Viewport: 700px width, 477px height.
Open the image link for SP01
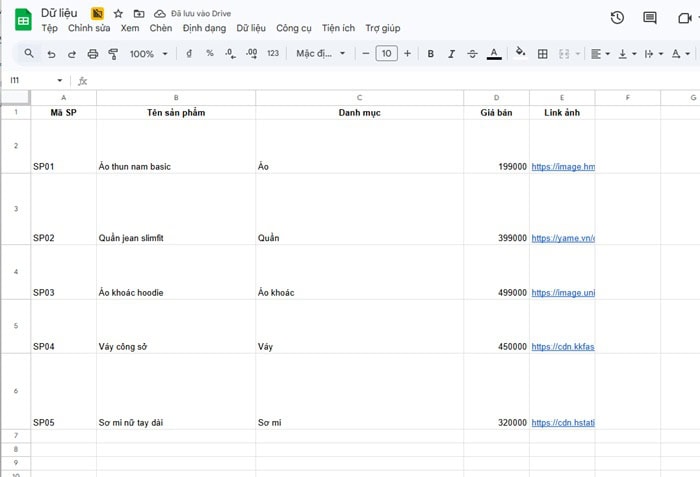click(562, 167)
